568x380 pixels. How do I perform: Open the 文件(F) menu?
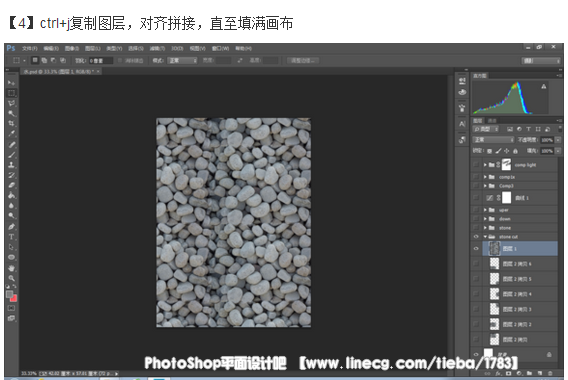tap(30, 48)
